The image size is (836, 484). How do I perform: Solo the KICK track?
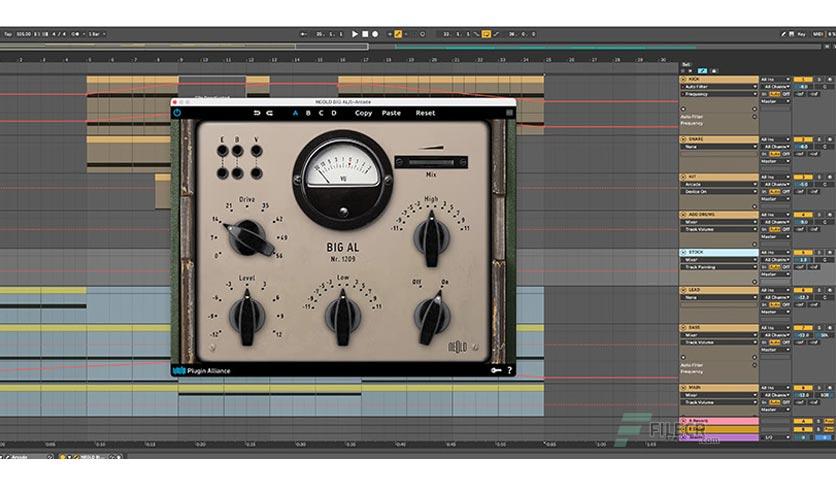tap(819, 79)
